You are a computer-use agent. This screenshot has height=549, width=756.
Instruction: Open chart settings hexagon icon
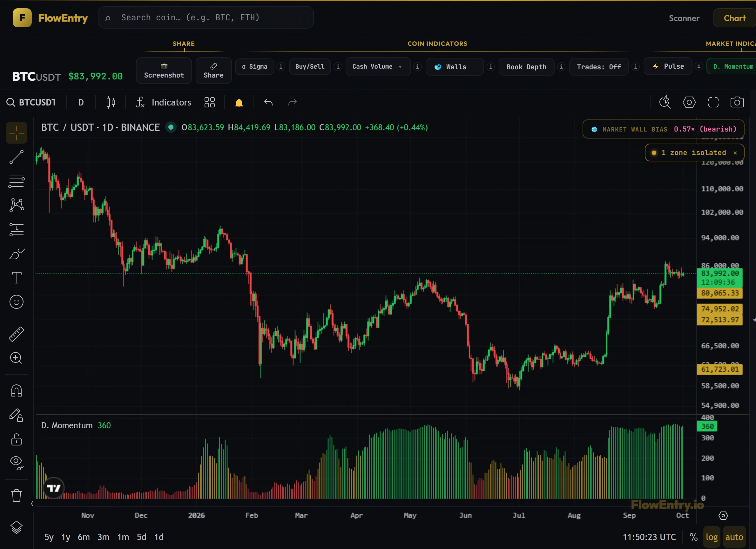[x=689, y=102]
